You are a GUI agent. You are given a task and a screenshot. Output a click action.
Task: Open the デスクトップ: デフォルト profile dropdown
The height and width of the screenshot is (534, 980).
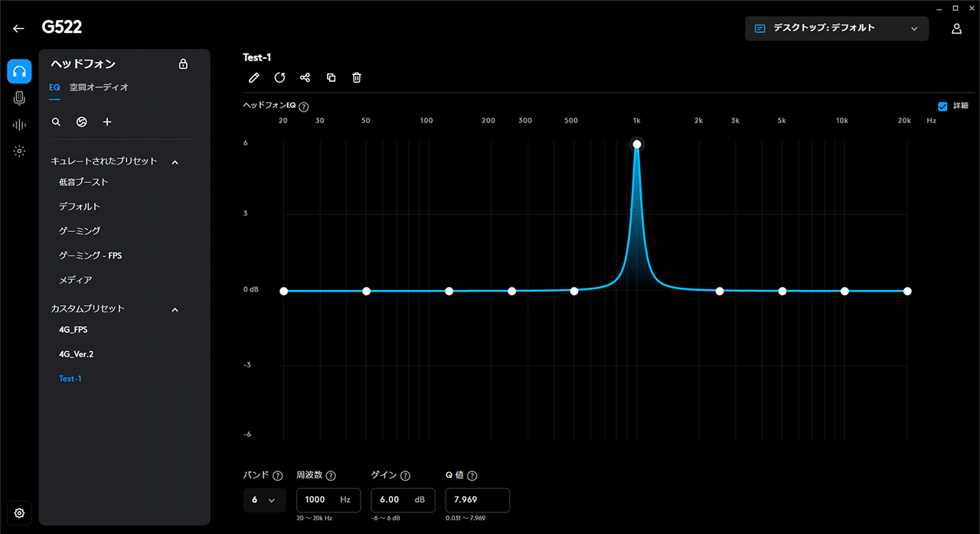click(836, 28)
